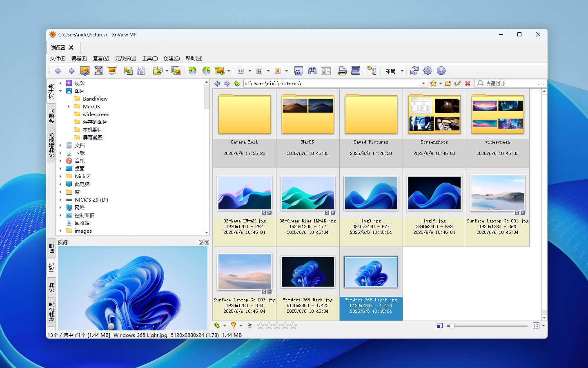588x368 pixels.
Task: Open the 查看(V) menu
Action: pyautogui.click(x=101, y=58)
